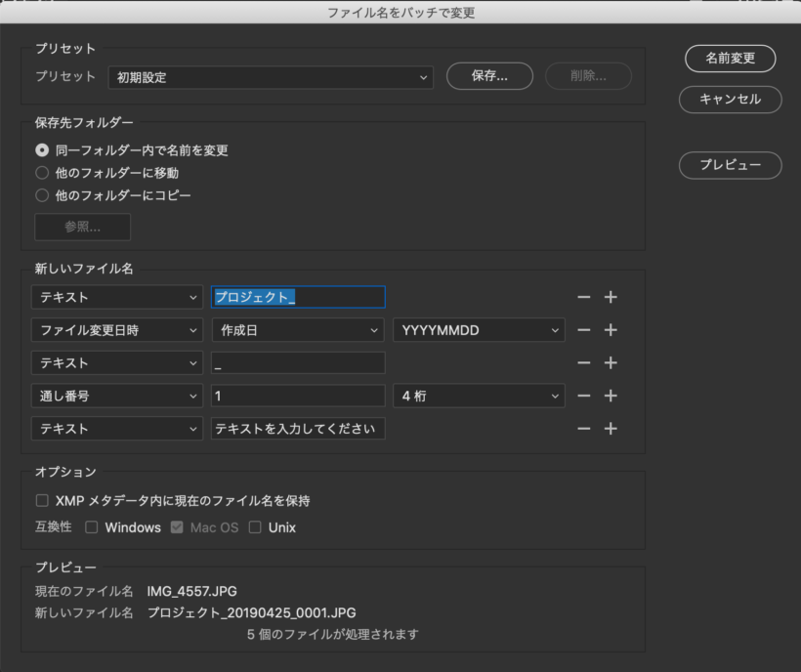The image size is (801, 672).
Task: Open the YYYYMMDD date format dropdown
Action: [479, 330]
